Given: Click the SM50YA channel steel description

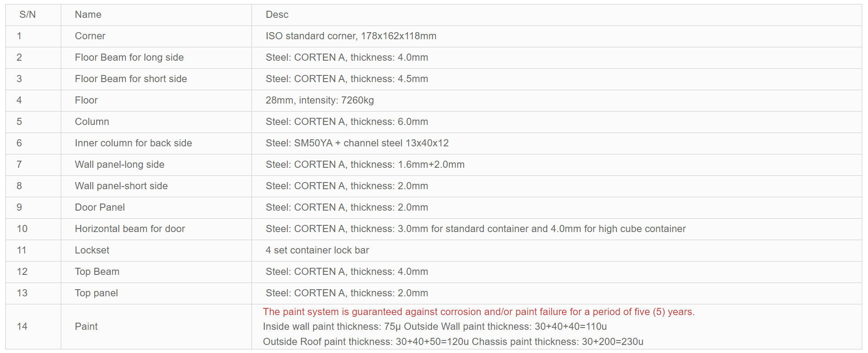Looking at the screenshot, I should click(357, 143).
